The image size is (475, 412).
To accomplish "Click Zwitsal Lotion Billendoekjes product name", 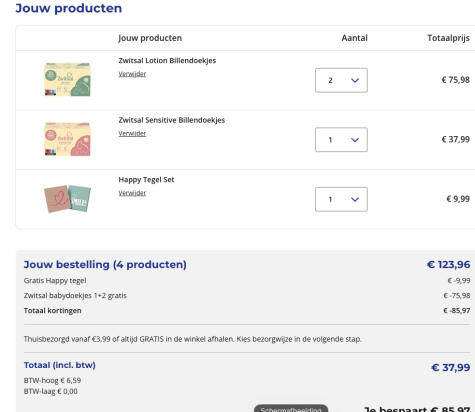I will click(167, 61).
